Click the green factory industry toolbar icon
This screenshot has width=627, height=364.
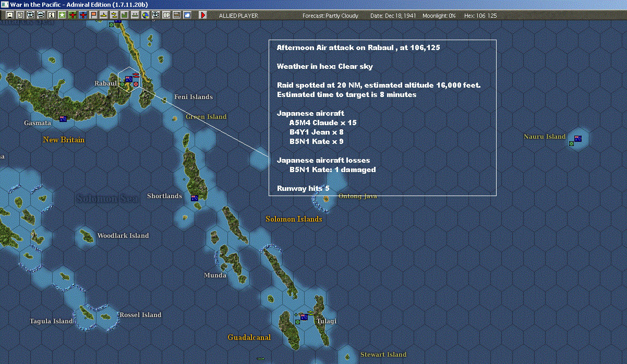(x=125, y=16)
